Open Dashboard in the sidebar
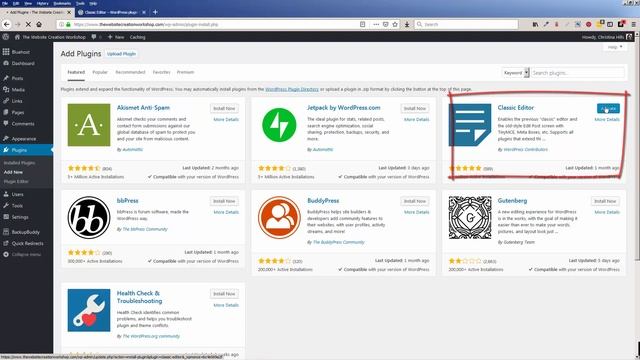Screen dimensions: 640x360 coord(23,63)
